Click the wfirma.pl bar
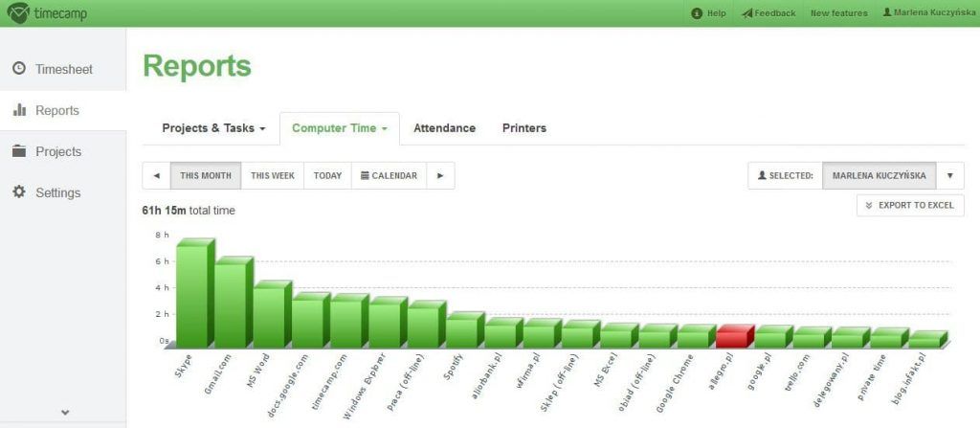This screenshot has height=428, width=980. [x=542, y=333]
